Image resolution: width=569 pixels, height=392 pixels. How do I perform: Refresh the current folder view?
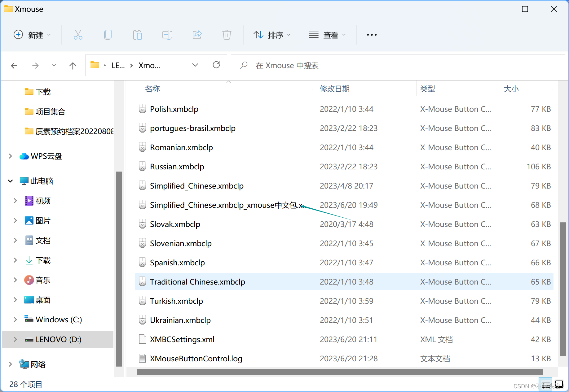(216, 65)
